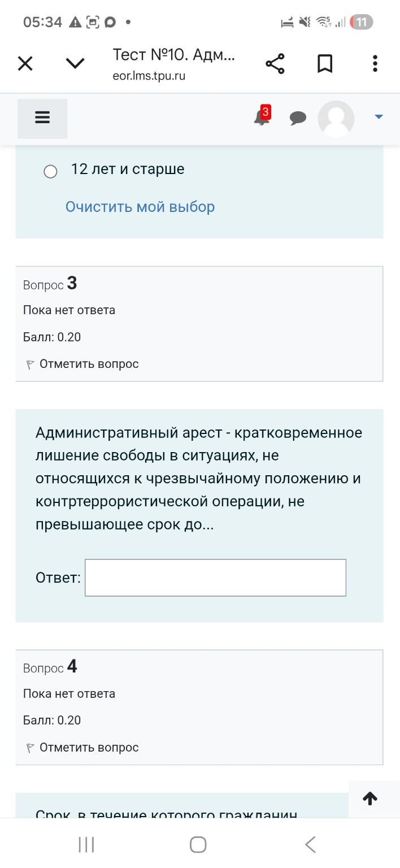Open the browser overflow menu
Viewport: 400px width, 868px height.
(375, 63)
